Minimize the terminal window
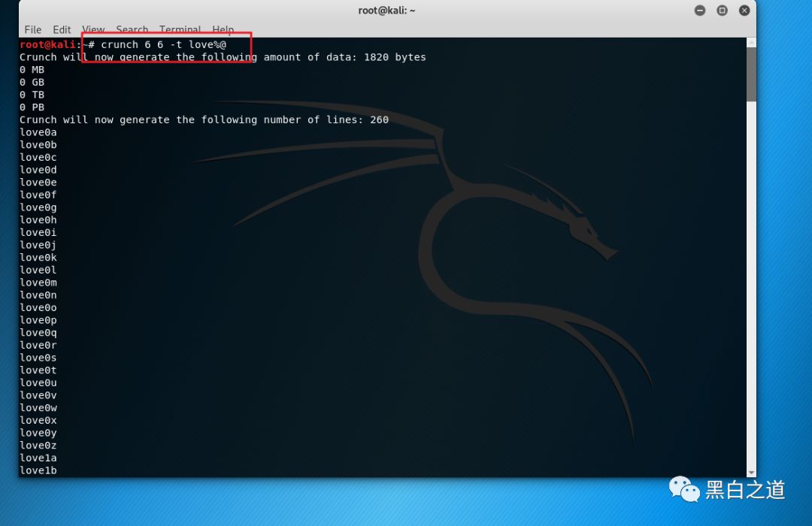812x526 pixels. point(700,11)
